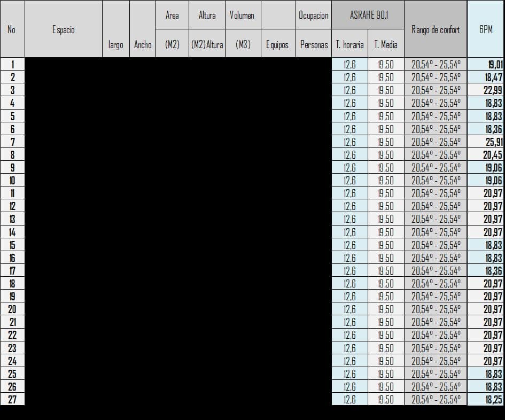
Task: Select the 'Personas' subheader cell
Action: [313, 43]
